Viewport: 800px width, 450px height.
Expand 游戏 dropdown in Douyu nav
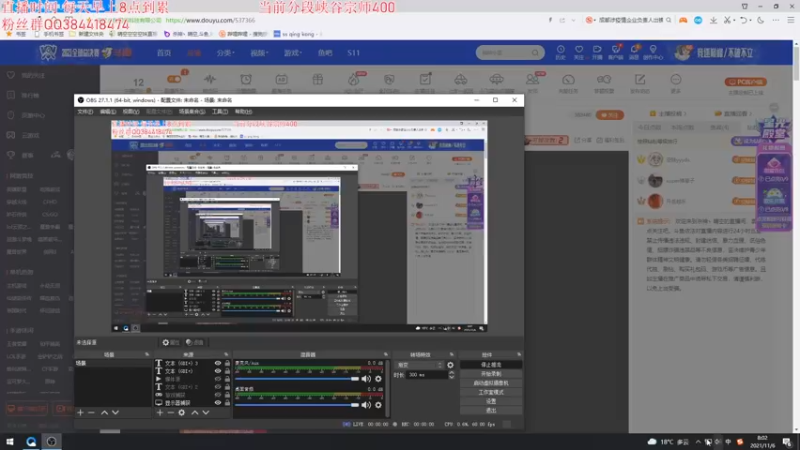tap(292, 53)
